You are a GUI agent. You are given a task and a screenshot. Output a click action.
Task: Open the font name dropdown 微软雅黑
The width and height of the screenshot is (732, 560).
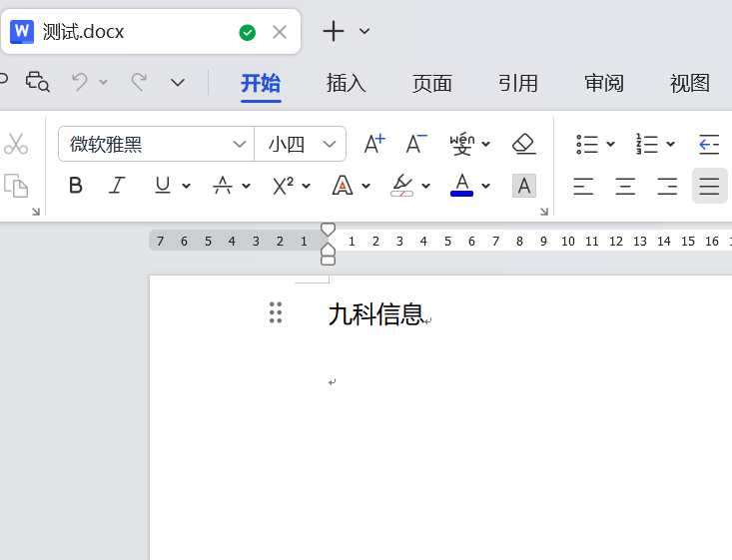(240, 144)
